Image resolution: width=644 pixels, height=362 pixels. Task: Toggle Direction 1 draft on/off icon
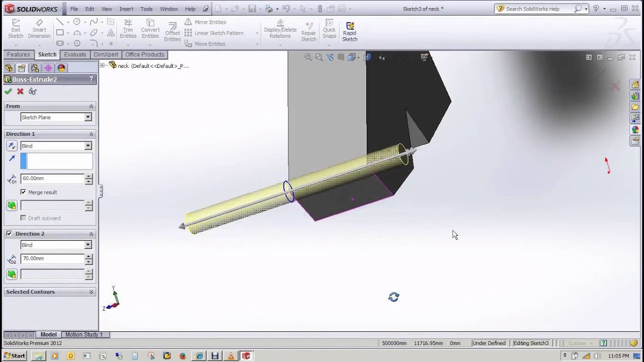12,205
